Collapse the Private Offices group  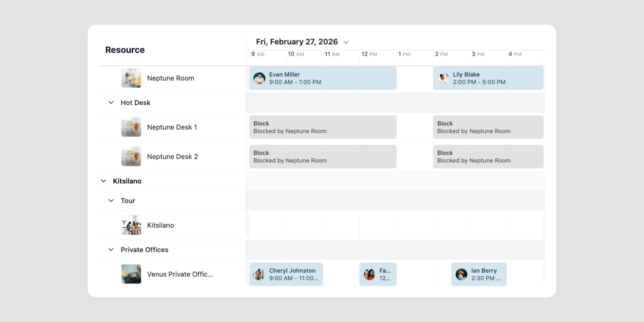111,250
